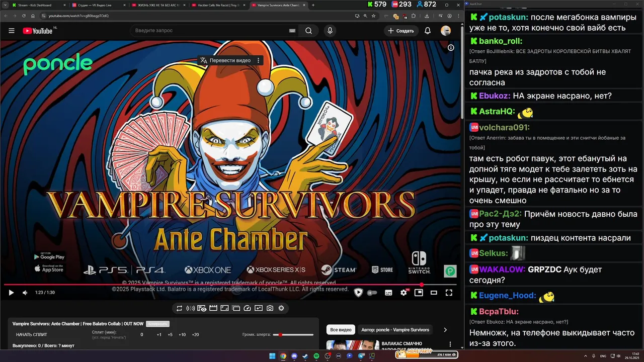Open the account avatar menu

[446, 31]
